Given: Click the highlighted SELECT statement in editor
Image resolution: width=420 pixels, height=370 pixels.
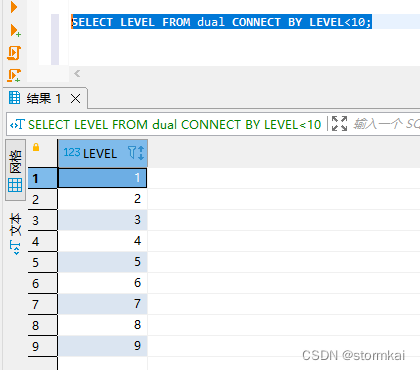Looking at the screenshot, I should [221, 22].
